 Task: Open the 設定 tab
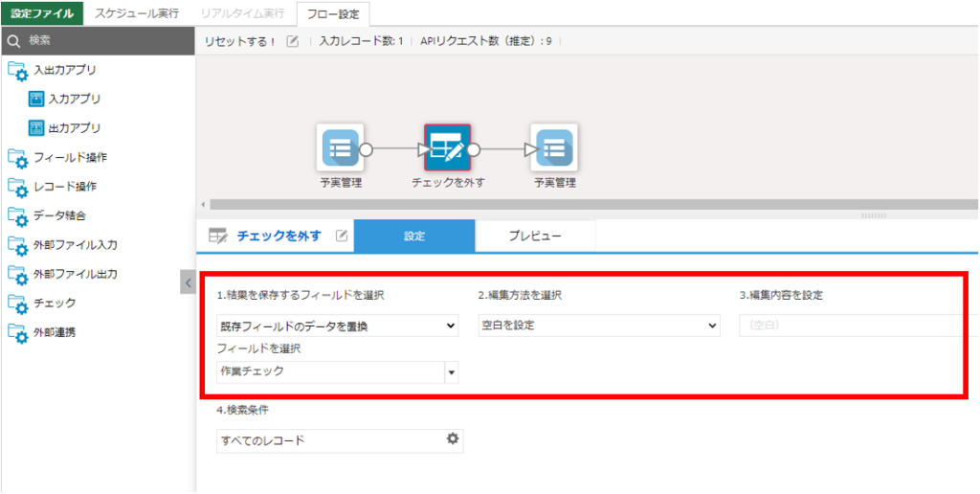pyautogui.click(x=414, y=236)
